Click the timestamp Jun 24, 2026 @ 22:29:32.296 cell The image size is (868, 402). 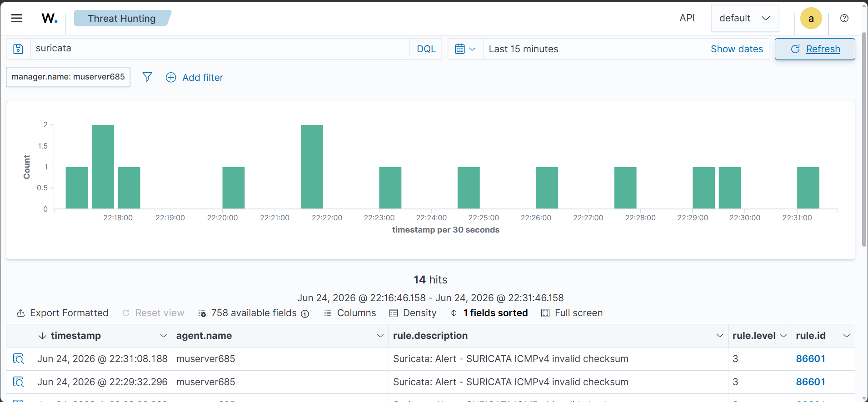click(103, 382)
